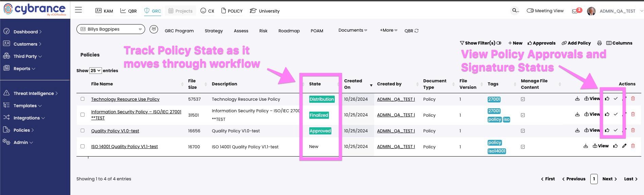This screenshot has width=644, height=195.
Task: Click thumbs-up approvals icon for Information Security Policy
Action: click(x=607, y=114)
